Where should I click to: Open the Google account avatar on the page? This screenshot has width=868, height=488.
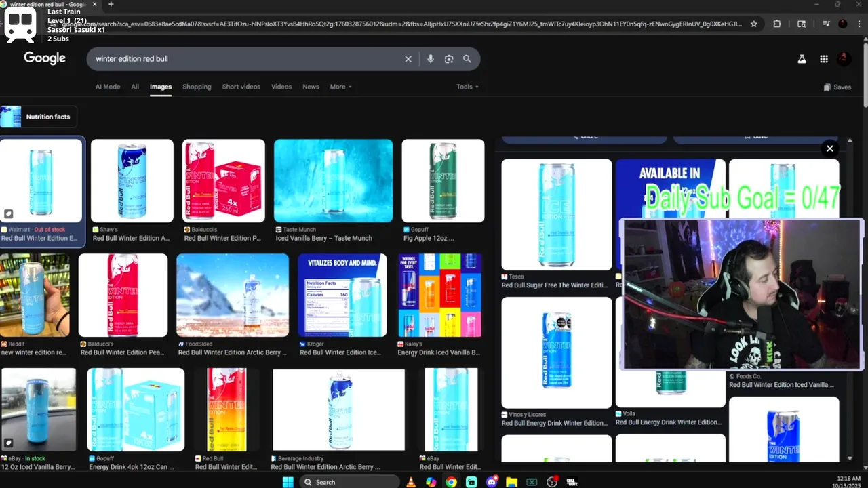coord(844,59)
